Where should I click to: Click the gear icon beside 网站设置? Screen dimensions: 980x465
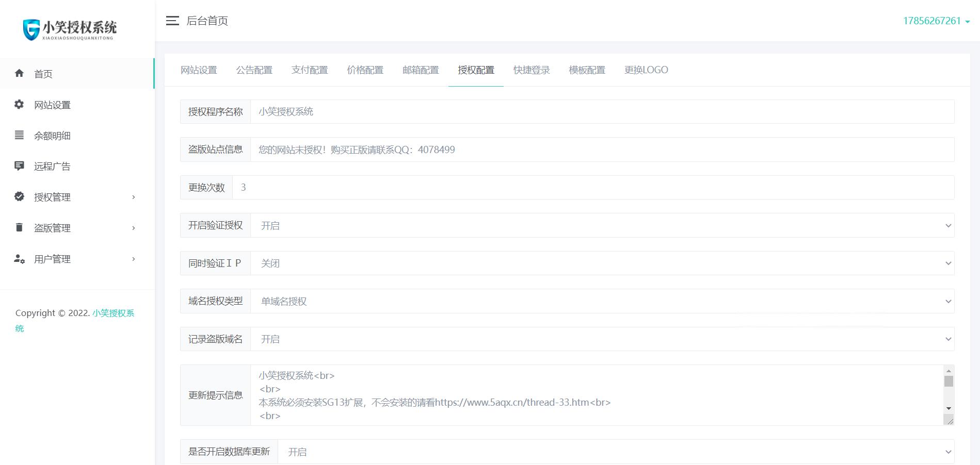19,104
